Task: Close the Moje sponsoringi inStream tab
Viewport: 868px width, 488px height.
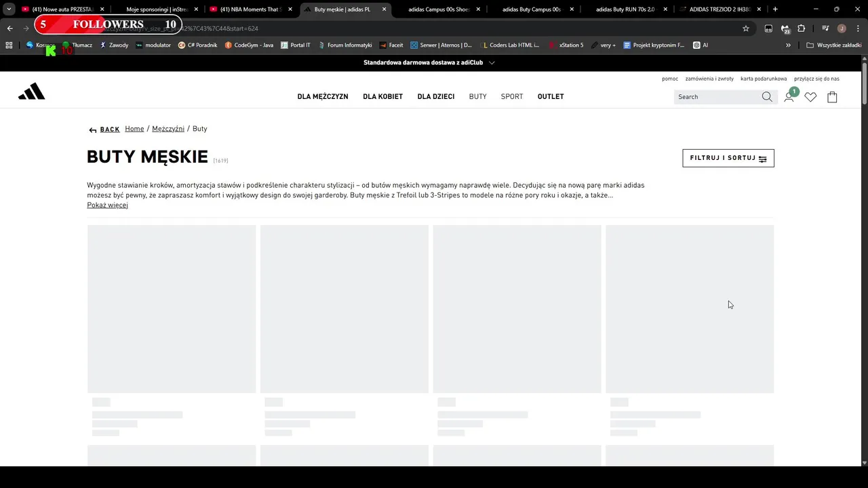Action: tap(197, 9)
